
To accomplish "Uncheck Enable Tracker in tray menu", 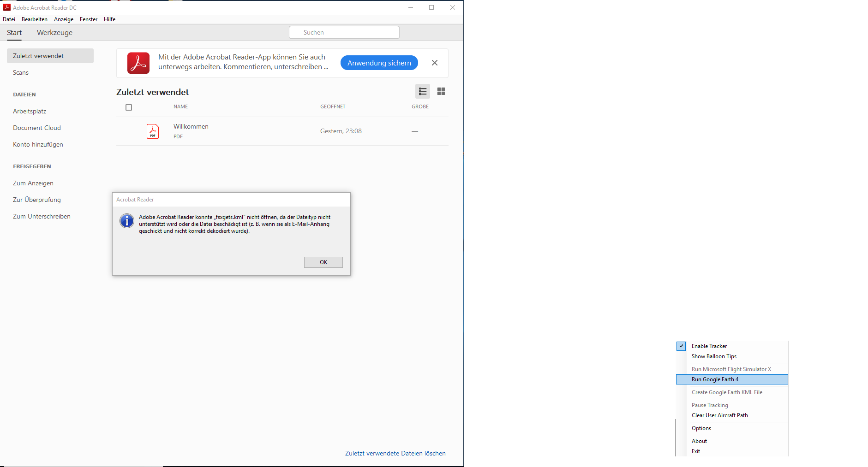I will tap(681, 346).
